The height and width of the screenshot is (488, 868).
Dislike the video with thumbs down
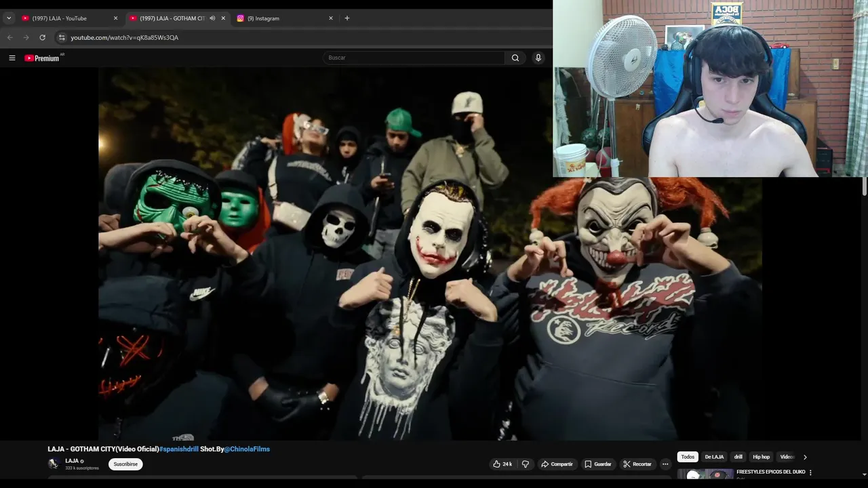coord(525,464)
